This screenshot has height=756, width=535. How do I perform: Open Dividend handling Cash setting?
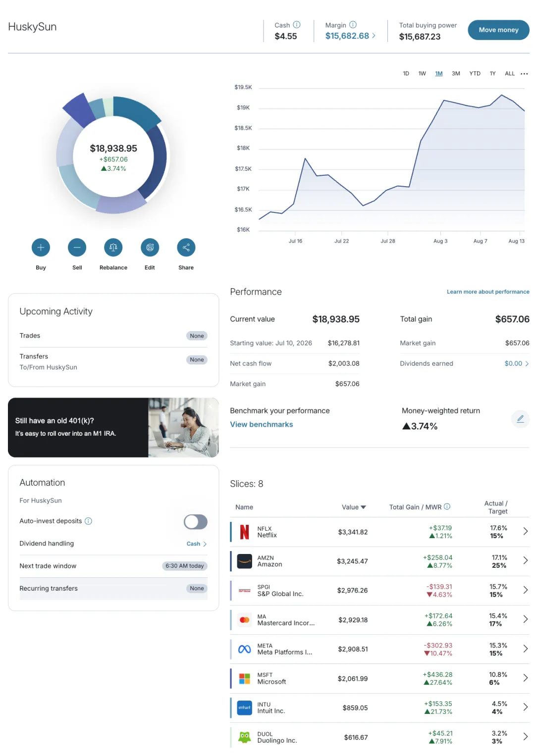pos(197,544)
